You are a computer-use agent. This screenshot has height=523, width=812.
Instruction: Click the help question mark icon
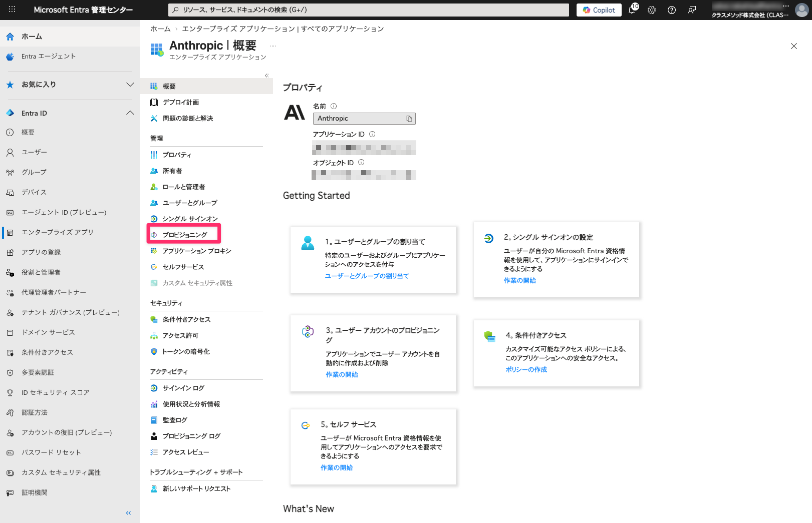tap(672, 10)
